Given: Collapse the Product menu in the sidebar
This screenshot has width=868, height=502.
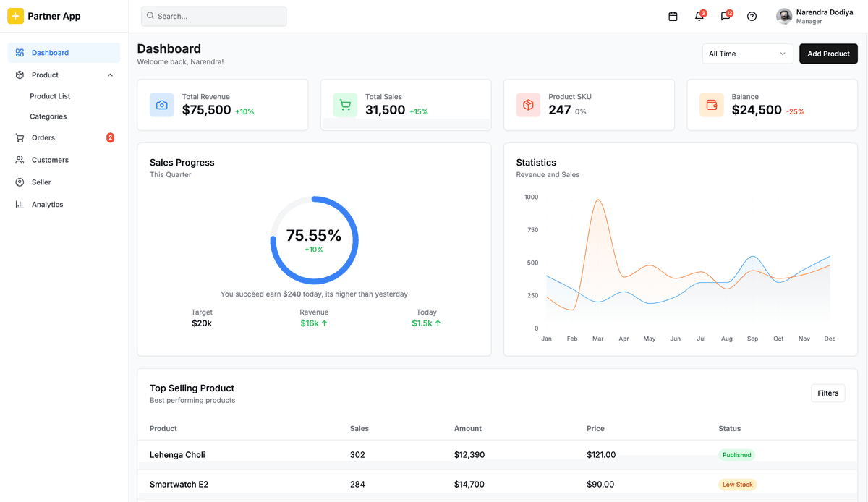Looking at the screenshot, I should click(x=109, y=75).
